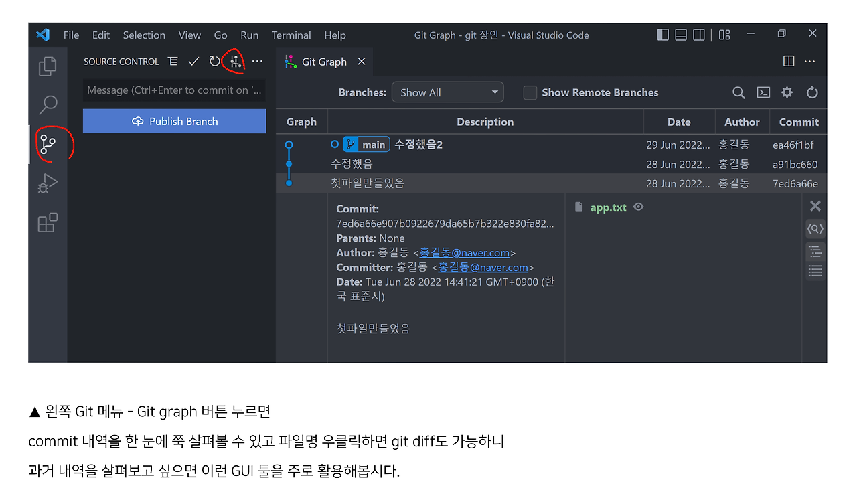Viewport: 857px width, 504px height.
Task: Open the Branches Show All dropdown
Action: (x=447, y=92)
